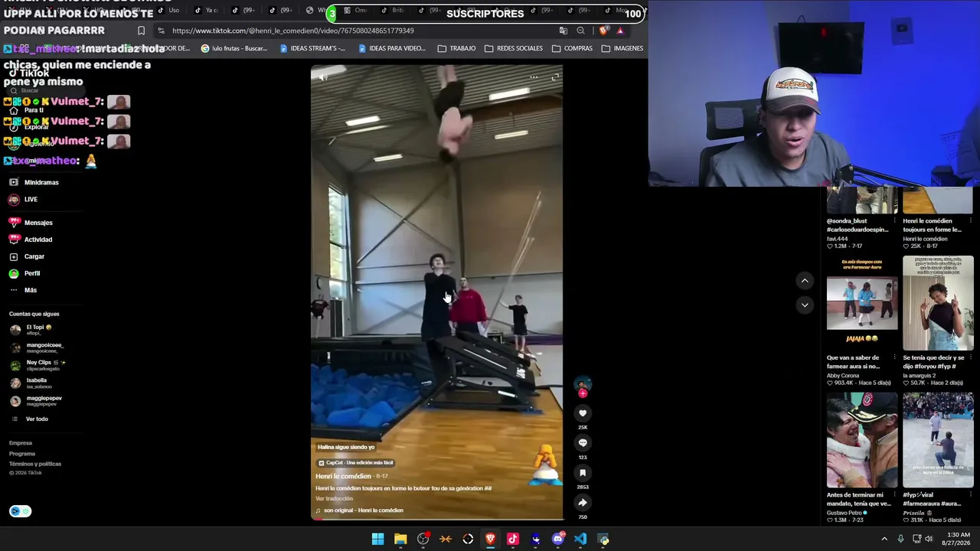Image resolution: width=980 pixels, height=551 pixels.
Task: Mute the video with speaker icon
Action: (x=323, y=77)
